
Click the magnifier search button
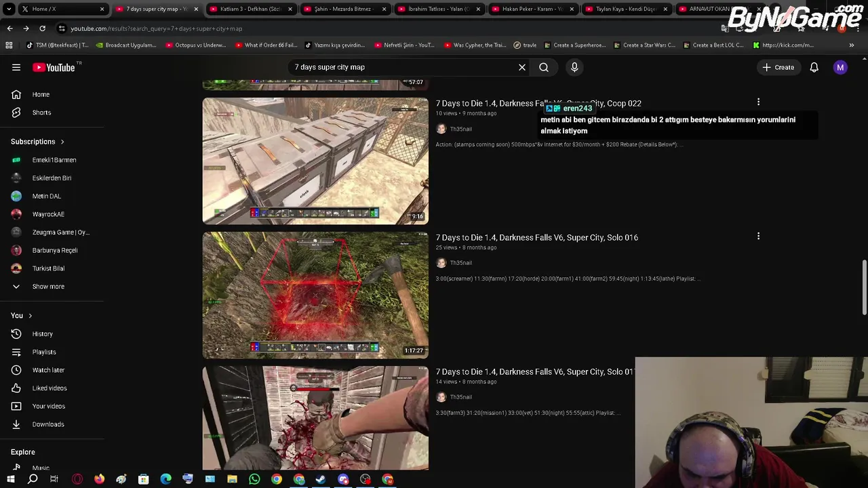pyautogui.click(x=544, y=67)
